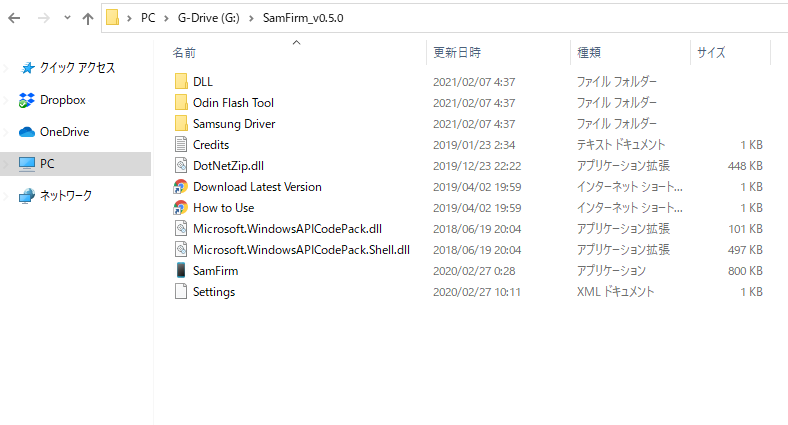Sort by 種類 column header

click(588, 52)
